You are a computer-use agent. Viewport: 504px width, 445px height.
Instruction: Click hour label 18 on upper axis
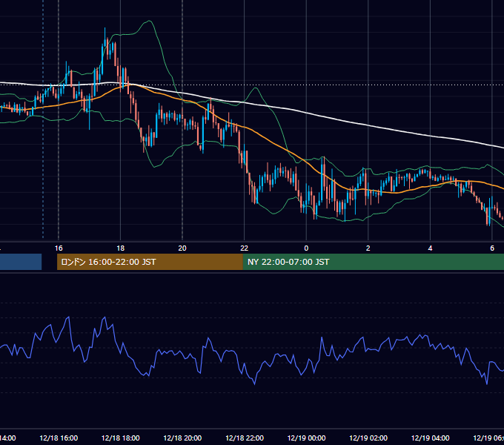[x=121, y=248]
